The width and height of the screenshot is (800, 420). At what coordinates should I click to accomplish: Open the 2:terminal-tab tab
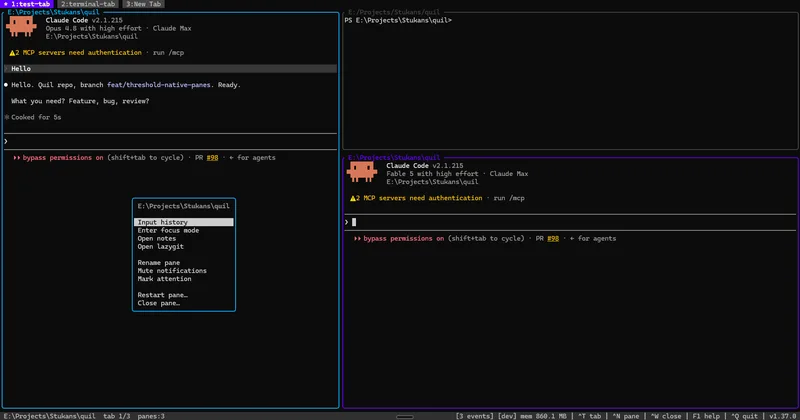coord(88,4)
